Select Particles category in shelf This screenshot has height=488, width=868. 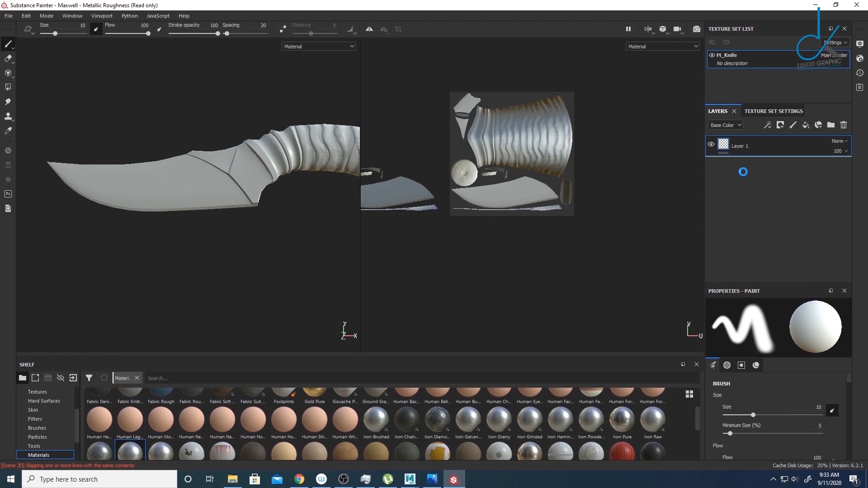[x=38, y=437]
